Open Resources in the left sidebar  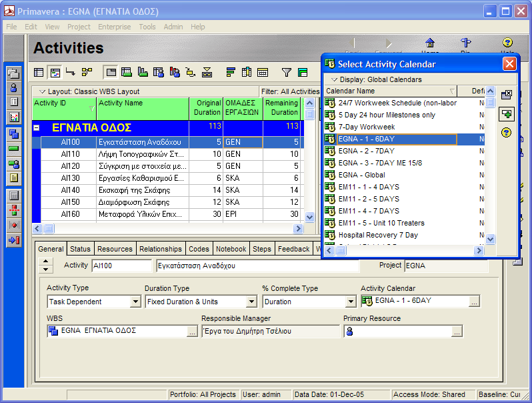tap(14, 87)
